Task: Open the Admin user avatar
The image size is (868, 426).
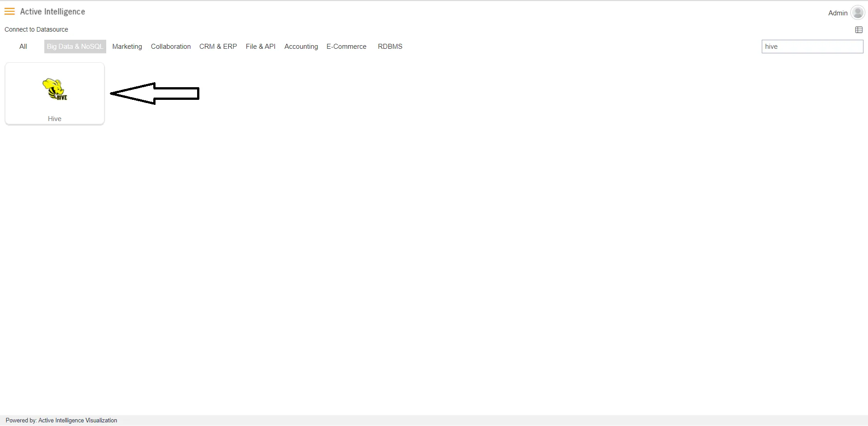Action: pyautogui.click(x=857, y=13)
